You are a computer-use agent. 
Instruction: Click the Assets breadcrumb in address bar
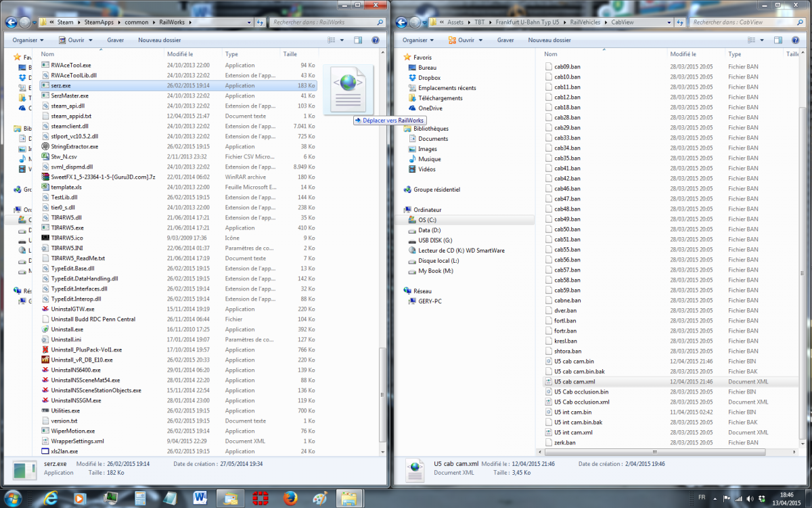[455, 22]
